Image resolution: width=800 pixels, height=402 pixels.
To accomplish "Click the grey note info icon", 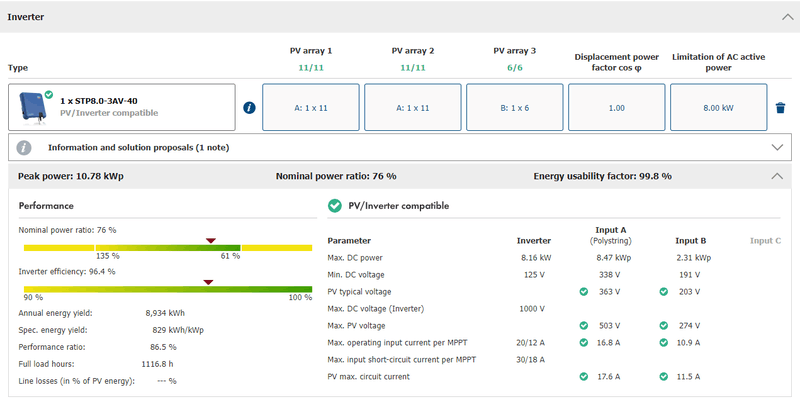I will (x=25, y=147).
